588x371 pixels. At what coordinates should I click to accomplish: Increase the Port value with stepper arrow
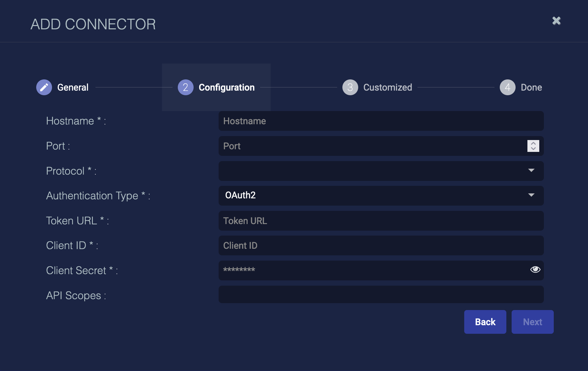point(533,143)
